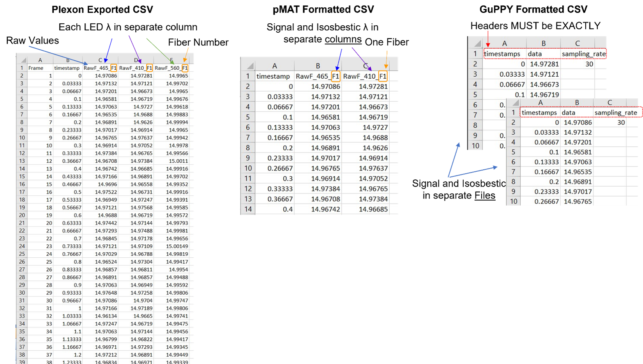Select column A header in the Plexon sheet
Viewport: 643px width, 364px height.
pos(40,60)
